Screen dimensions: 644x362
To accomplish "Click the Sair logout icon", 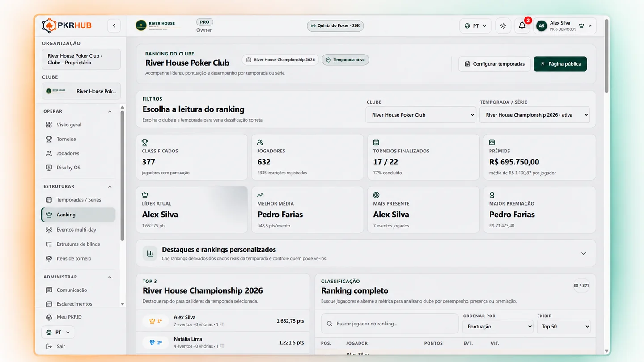I will [49, 346].
